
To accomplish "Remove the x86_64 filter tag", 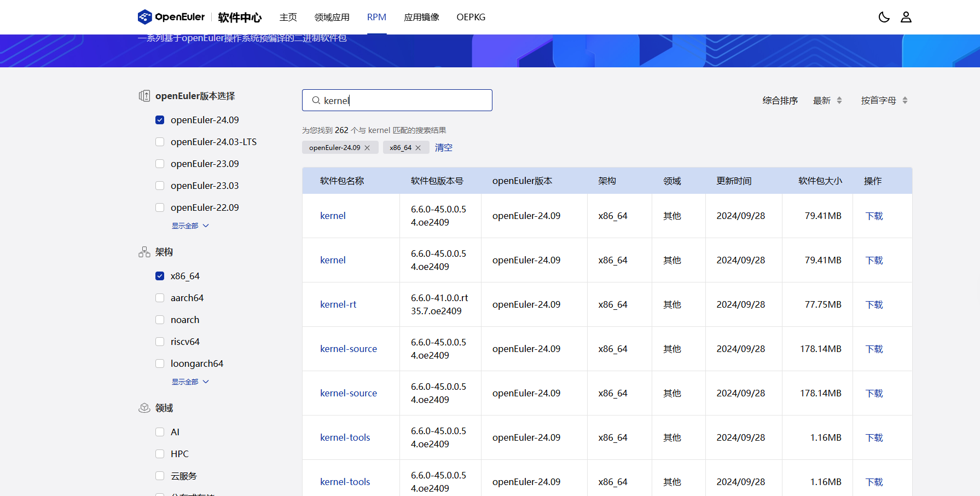I will (x=418, y=148).
